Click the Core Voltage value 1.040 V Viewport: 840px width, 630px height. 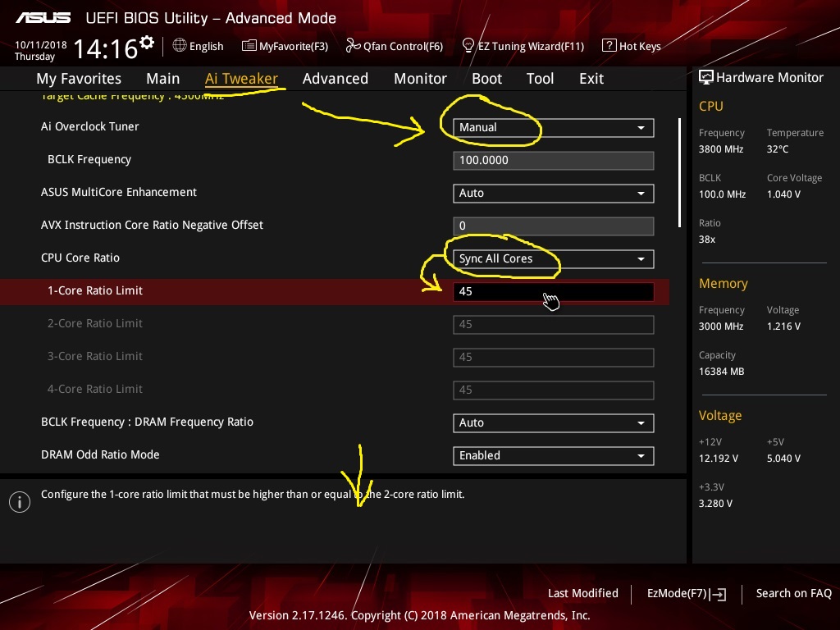click(x=783, y=194)
